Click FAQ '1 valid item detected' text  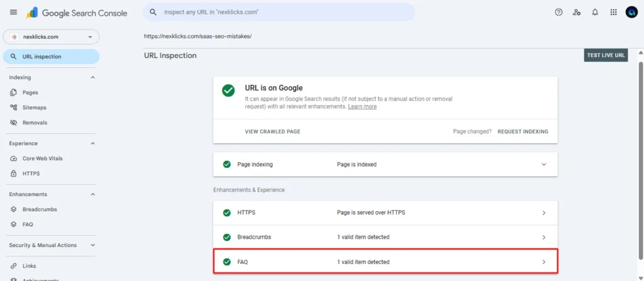(x=363, y=262)
